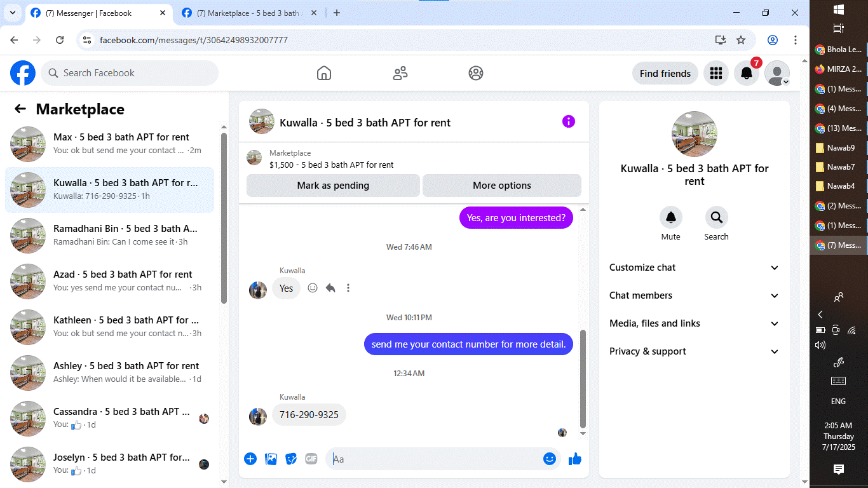
Task: Open the Nawab9 folder in taskbar
Action: coord(839,147)
